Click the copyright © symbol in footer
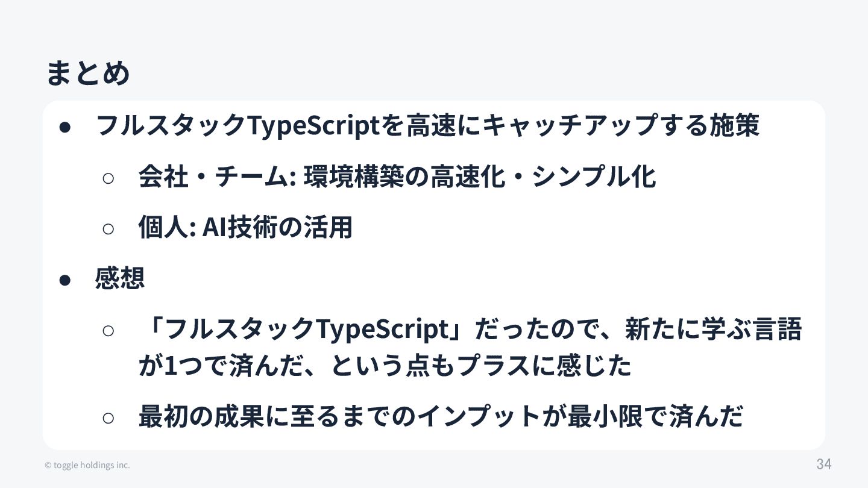 [x=48, y=465]
